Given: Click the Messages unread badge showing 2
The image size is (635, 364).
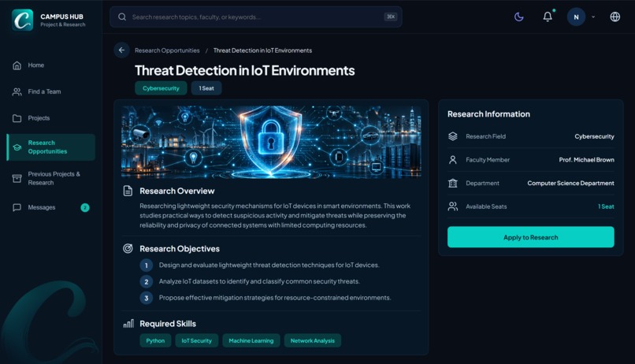Looking at the screenshot, I should tap(85, 208).
